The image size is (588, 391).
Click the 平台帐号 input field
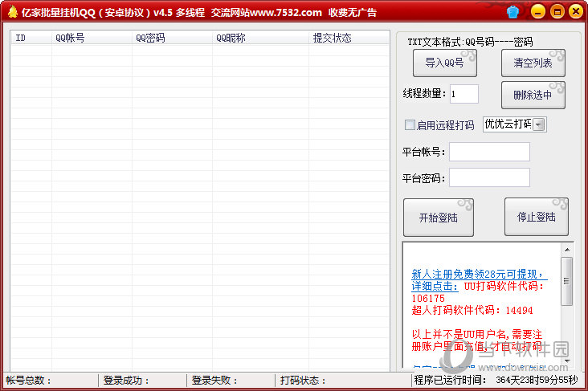click(489, 152)
